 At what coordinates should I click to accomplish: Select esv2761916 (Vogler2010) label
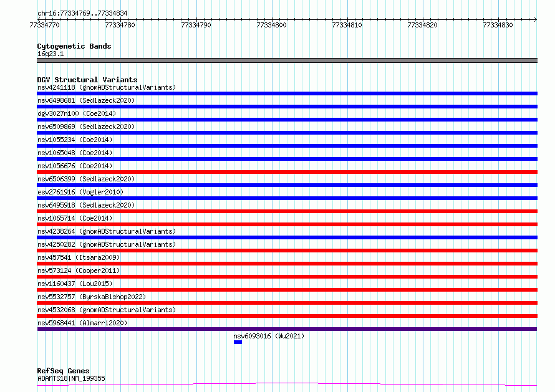point(80,192)
